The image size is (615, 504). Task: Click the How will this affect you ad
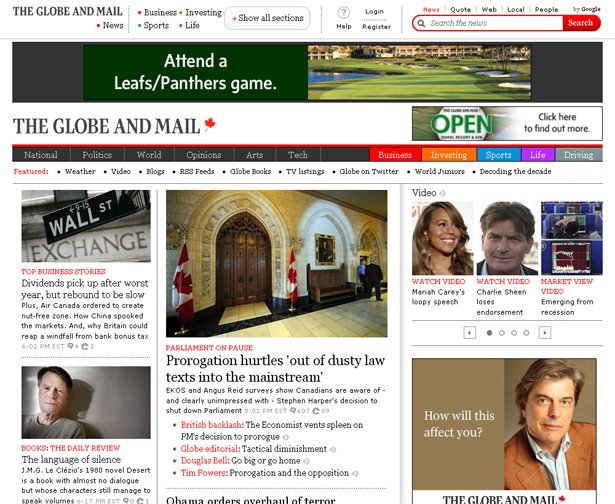(x=504, y=431)
